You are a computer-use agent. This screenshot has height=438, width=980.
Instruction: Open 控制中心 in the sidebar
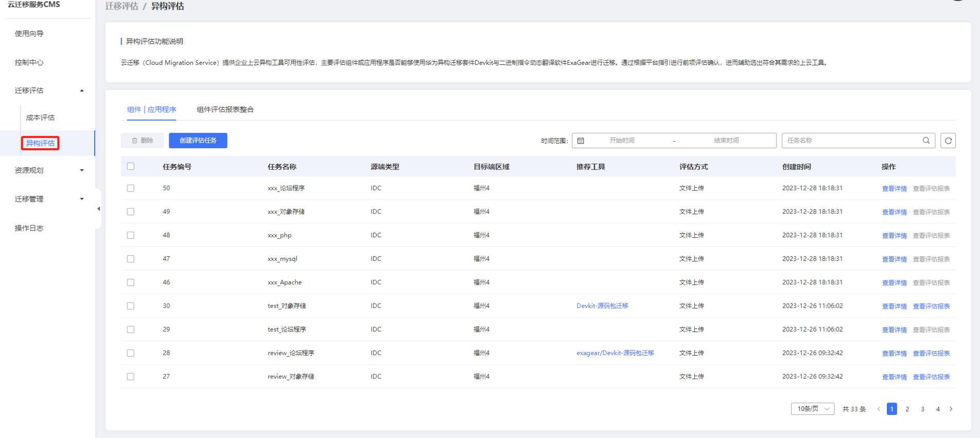[x=29, y=62]
